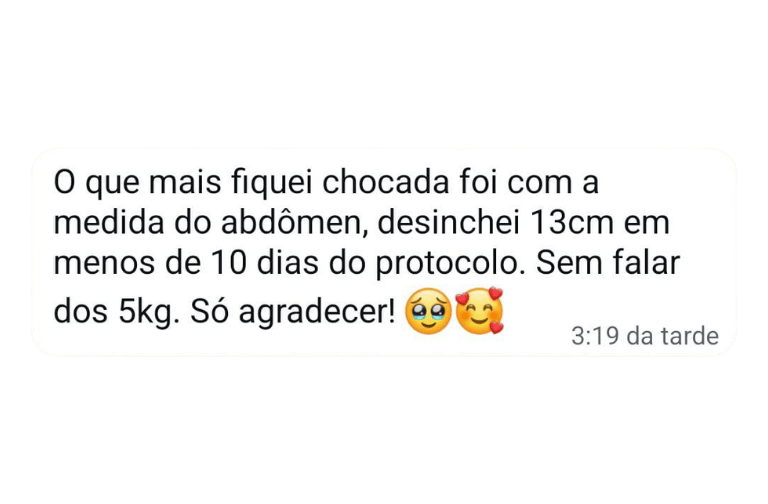Image resolution: width=768 pixels, height=504 pixels.
Task: Click the number "10" in the message
Action: tap(229, 263)
